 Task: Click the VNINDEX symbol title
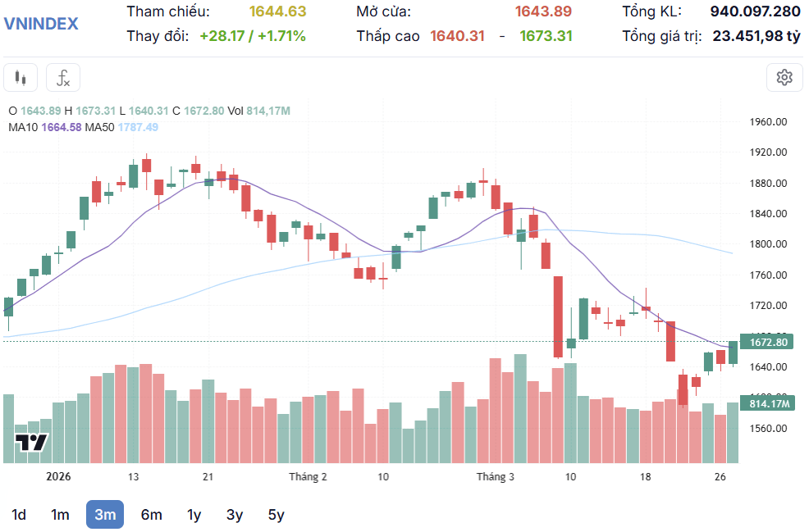point(41,24)
